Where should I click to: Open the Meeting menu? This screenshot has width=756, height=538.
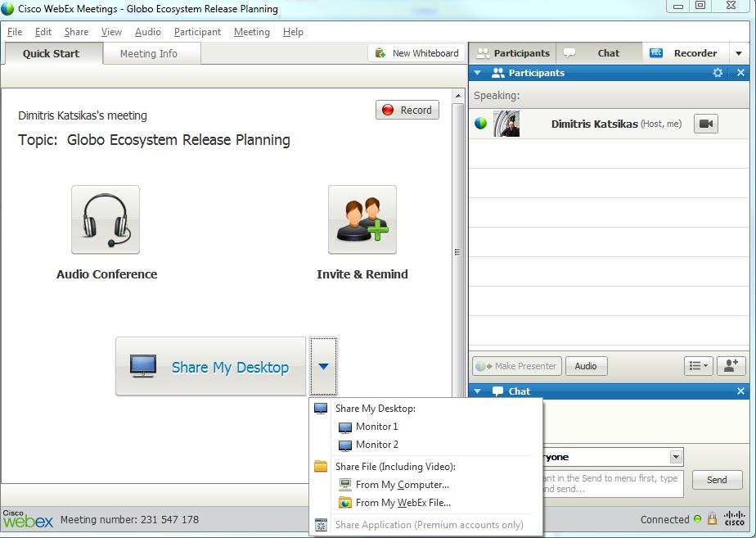tap(252, 32)
